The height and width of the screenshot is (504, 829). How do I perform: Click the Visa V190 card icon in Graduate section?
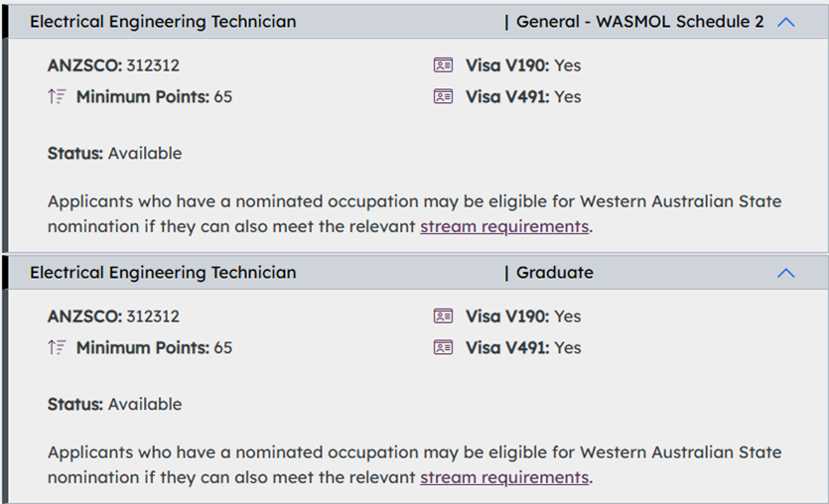(x=443, y=316)
